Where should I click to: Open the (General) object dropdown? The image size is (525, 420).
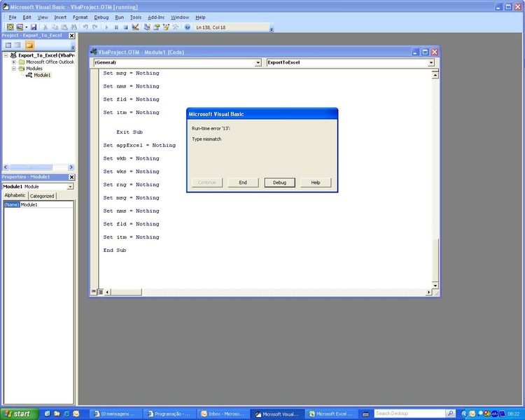[x=258, y=62]
